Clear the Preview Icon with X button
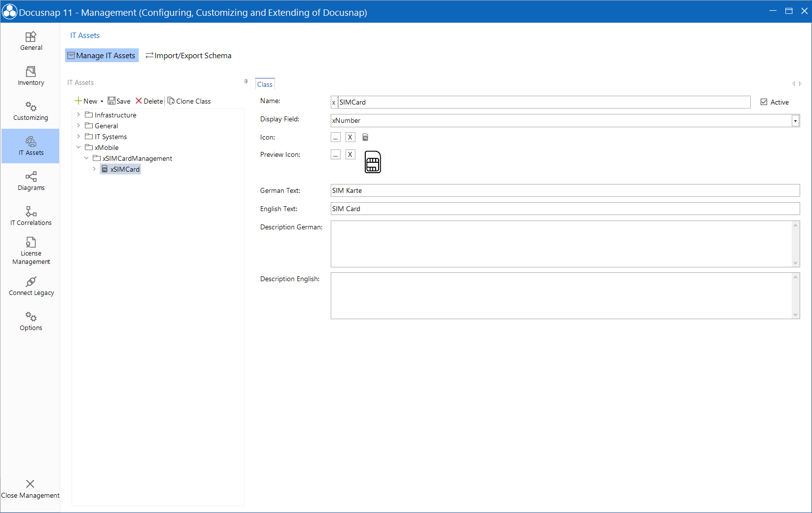This screenshot has width=812, height=513. 350,154
